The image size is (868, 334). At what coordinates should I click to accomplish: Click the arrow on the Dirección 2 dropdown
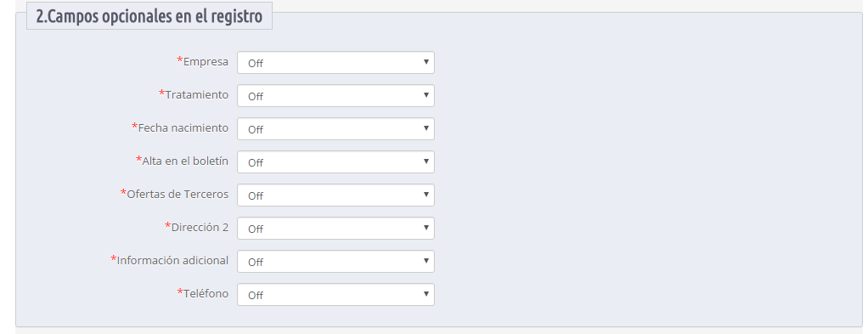point(426,228)
